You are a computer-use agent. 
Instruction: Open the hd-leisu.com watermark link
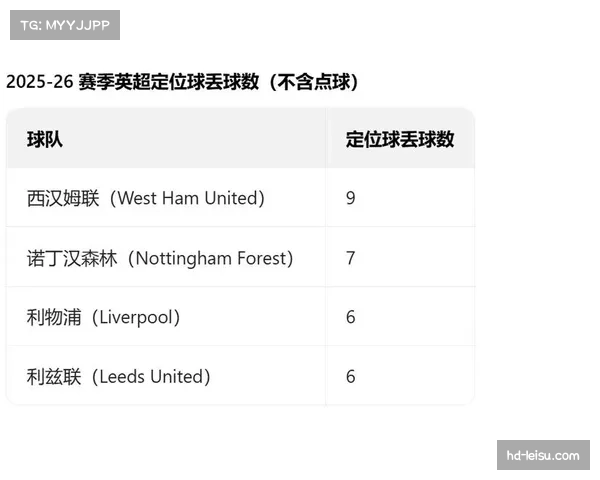[x=543, y=455]
